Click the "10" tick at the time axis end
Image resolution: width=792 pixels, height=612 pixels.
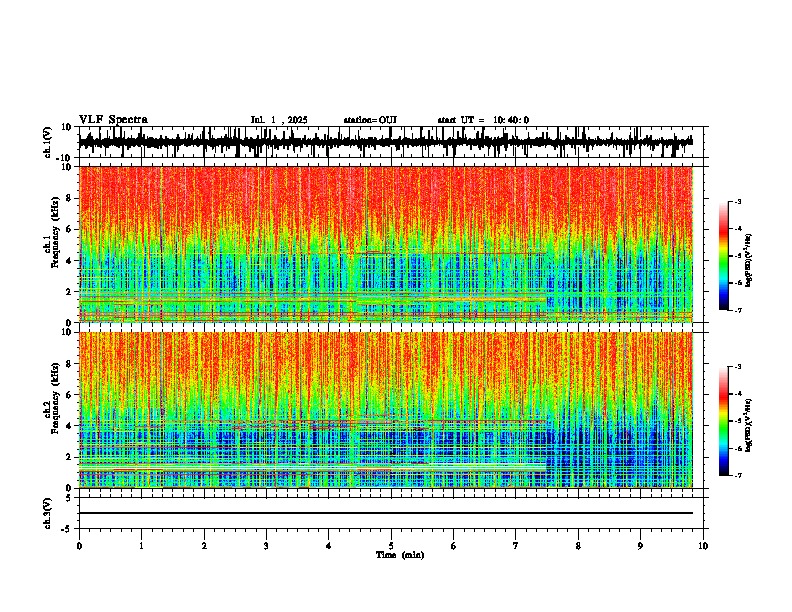[x=703, y=546]
